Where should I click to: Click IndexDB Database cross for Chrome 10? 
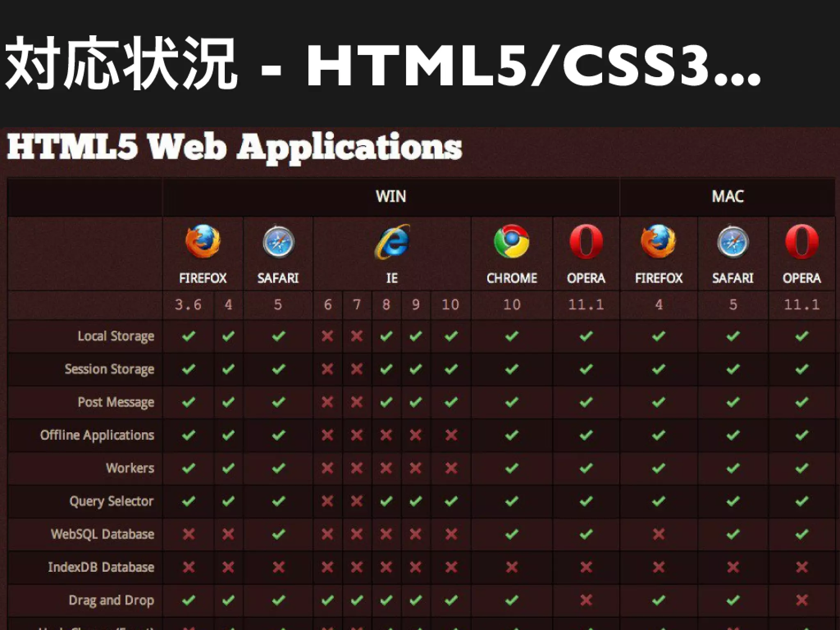coord(511,567)
